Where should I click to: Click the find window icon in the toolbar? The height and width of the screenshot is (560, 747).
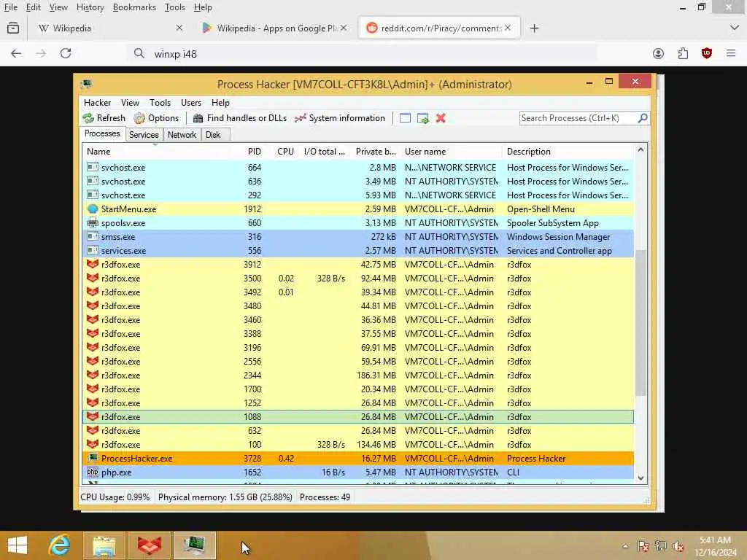pyautogui.click(x=405, y=118)
